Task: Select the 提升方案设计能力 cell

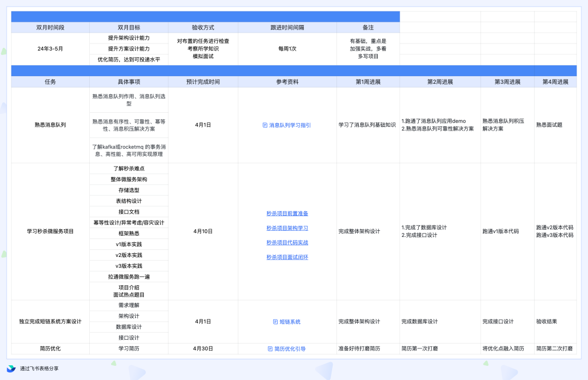Action: tap(129, 49)
